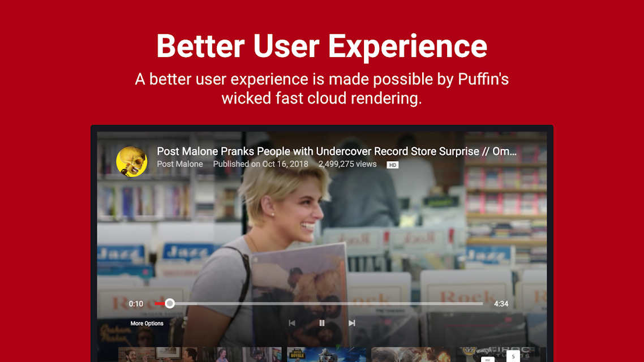Pause the playing video
Screen dimensions: 644x362
tap(322, 323)
